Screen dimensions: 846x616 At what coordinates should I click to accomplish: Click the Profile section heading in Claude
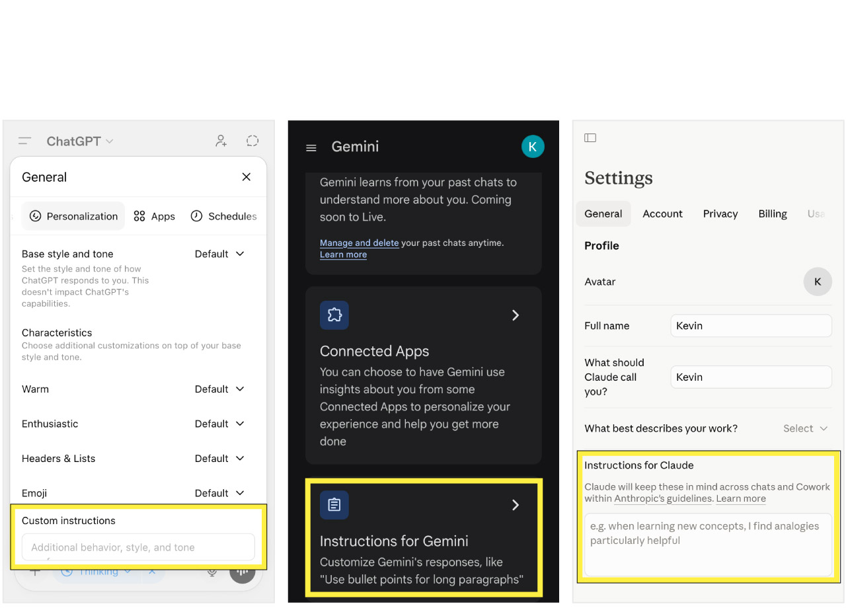point(601,246)
